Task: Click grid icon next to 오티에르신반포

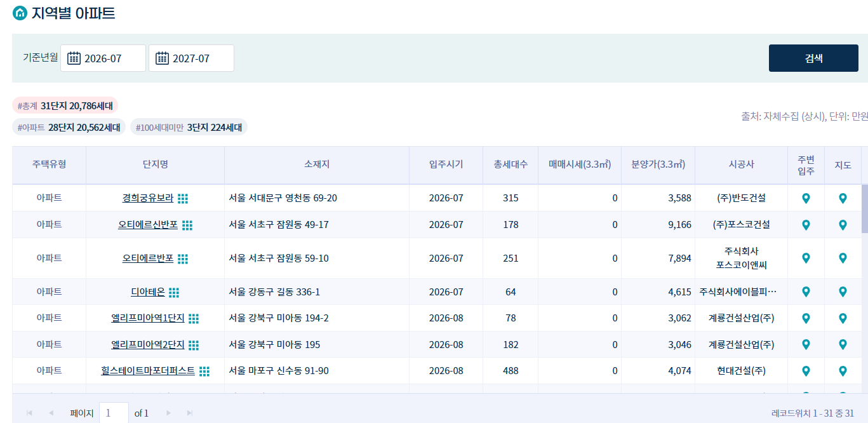Action: (187, 225)
